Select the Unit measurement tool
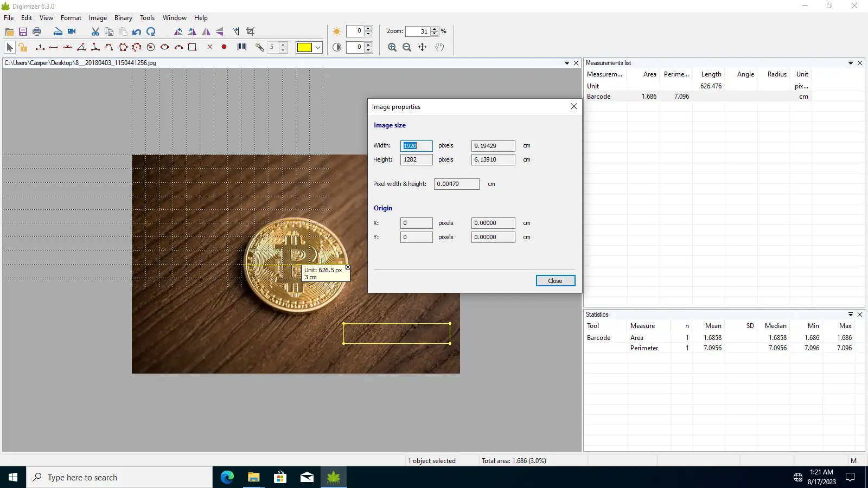Viewport: 868px width, 488px height. point(40,47)
